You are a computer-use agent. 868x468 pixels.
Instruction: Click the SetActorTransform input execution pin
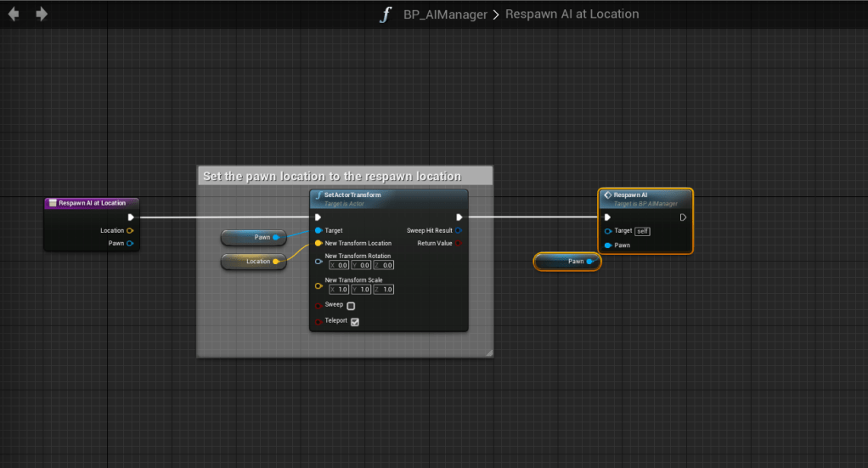tap(318, 217)
